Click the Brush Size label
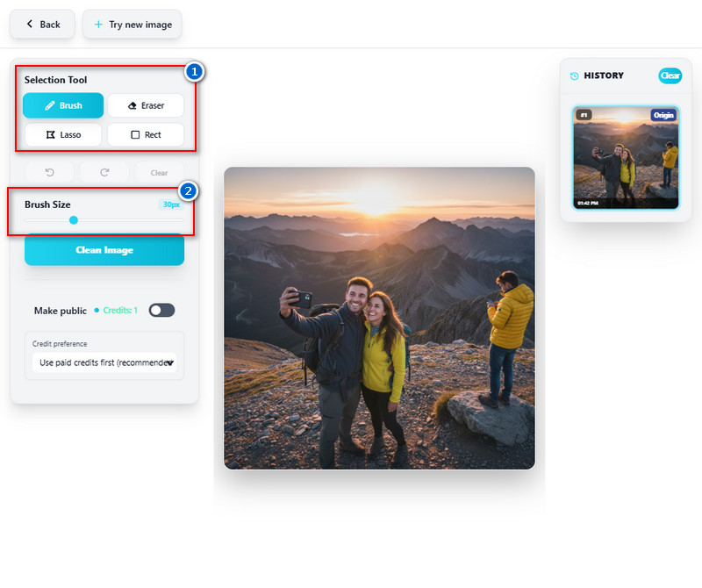Image resolution: width=702 pixels, height=588 pixels. pos(47,204)
